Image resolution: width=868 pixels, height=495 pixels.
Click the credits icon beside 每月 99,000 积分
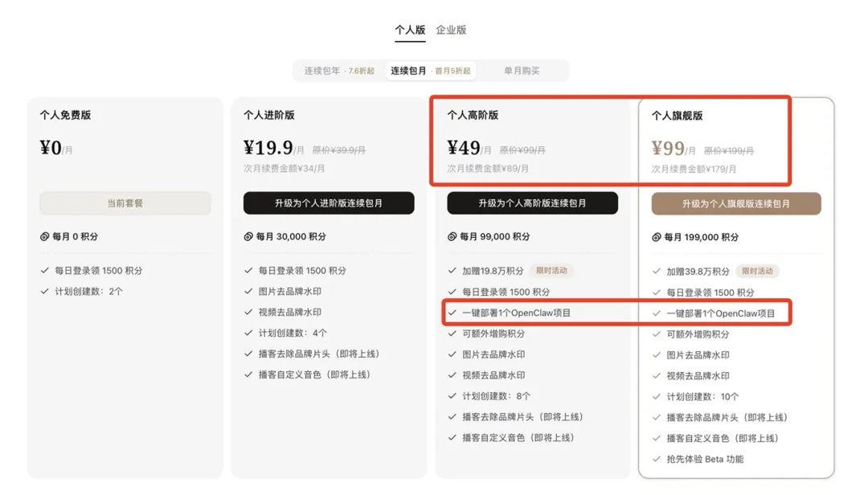452,237
